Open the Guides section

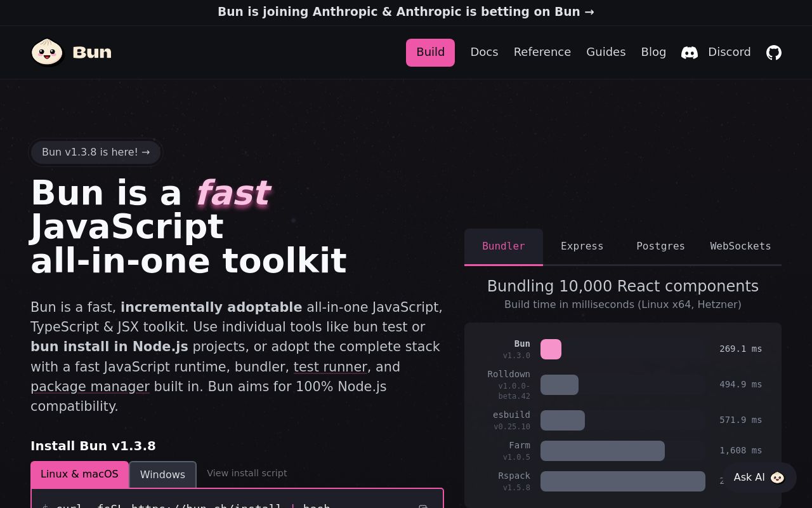pyautogui.click(x=605, y=52)
